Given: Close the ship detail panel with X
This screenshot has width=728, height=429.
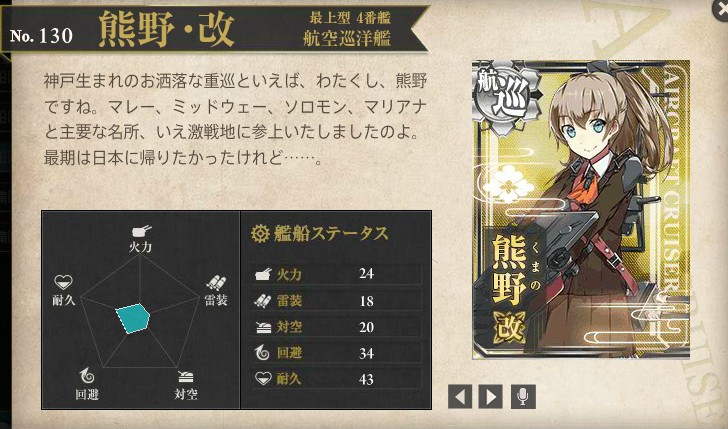Looking at the screenshot, I should pyautogui.click(x=721, y=10).
